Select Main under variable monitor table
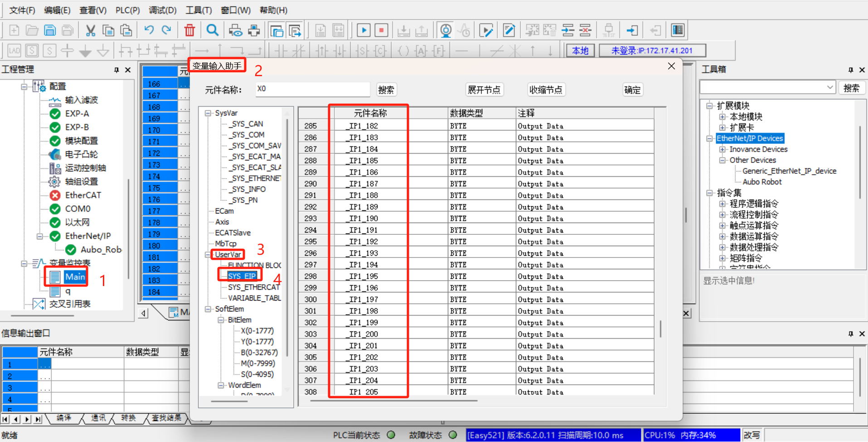868x442 pixels. (75, 277)
